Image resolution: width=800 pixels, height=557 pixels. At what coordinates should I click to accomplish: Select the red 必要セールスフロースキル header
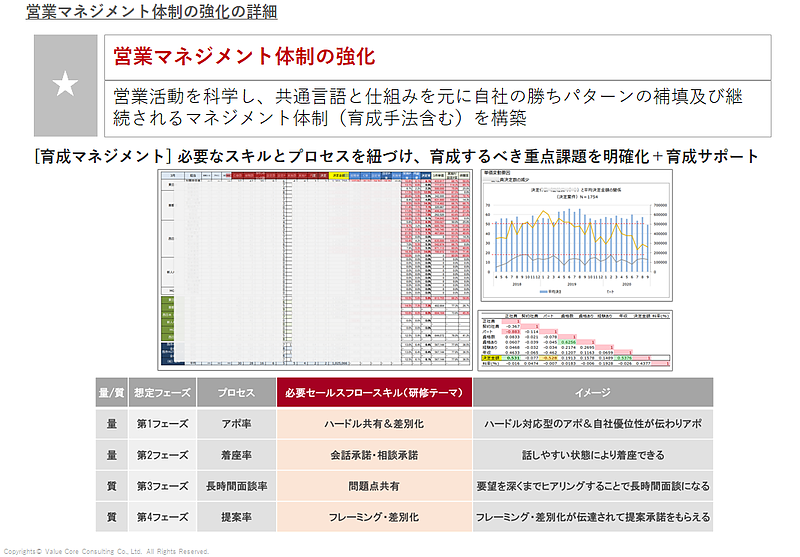(x=374, y=392)
